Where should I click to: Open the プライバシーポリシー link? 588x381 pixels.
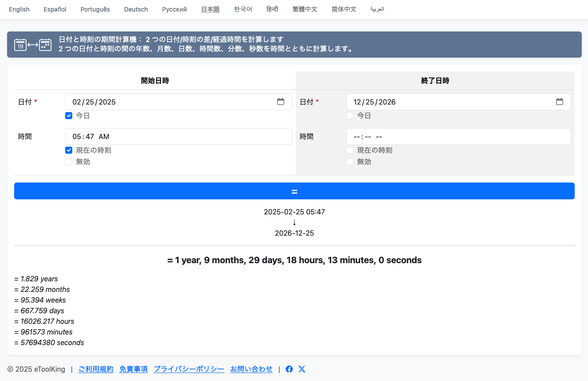click(189, 369)
